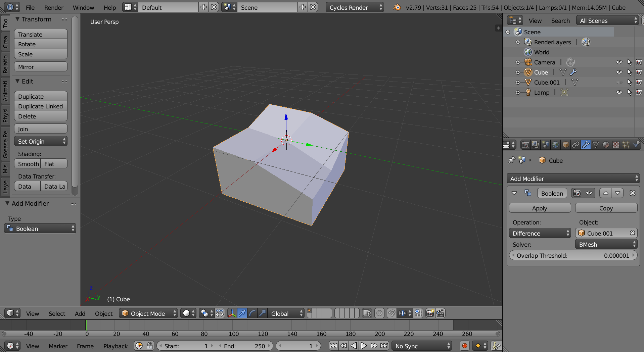The image size is (644, 352).
Task: Open the Set Origin dropdown
Action: [41, 141]
